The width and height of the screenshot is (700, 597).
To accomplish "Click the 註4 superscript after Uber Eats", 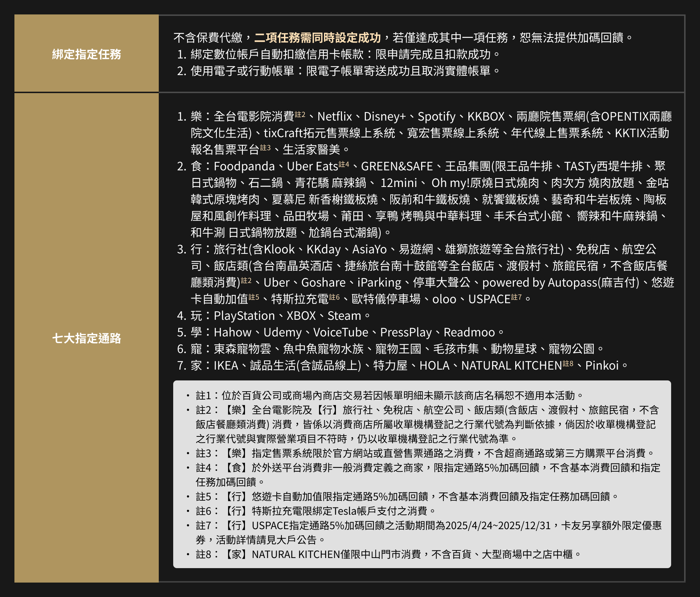I will 344,164.
